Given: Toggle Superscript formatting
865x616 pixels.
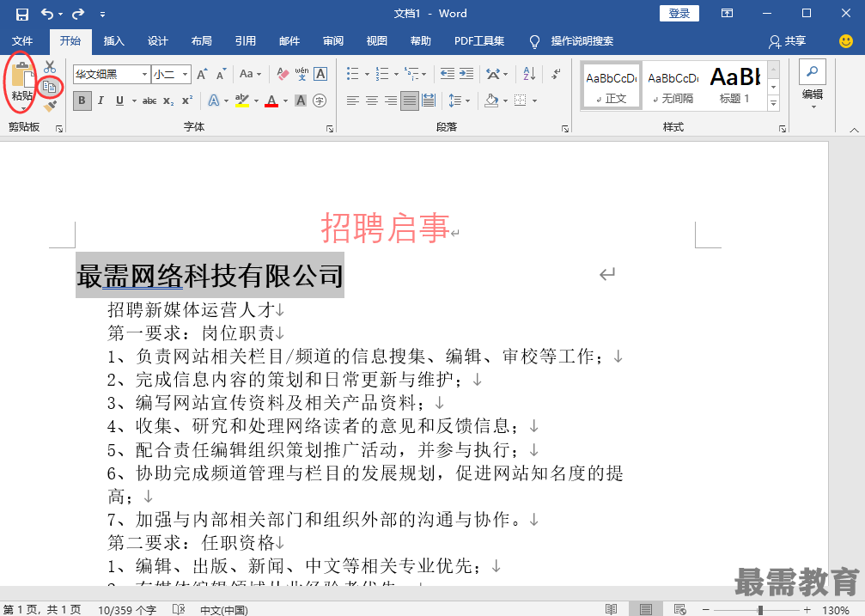Looking at the screenshot, I should 187,101.
